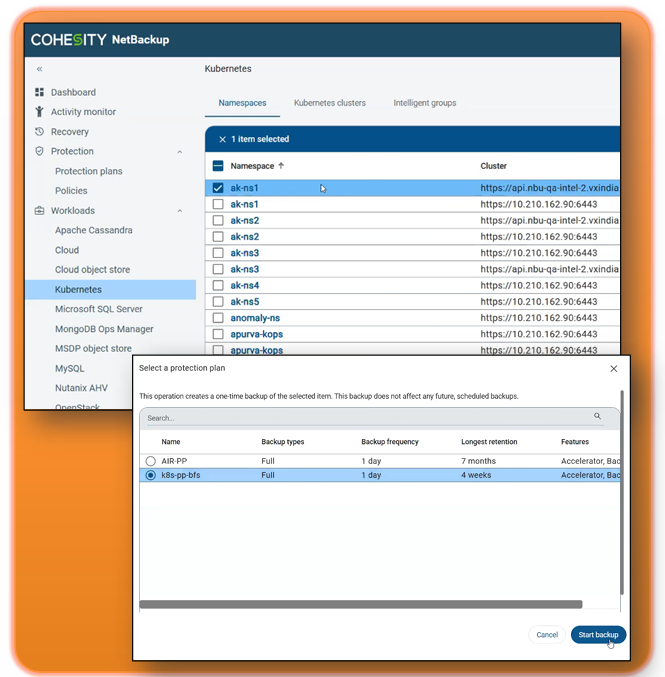Go to Recovery in the sidebar
Image resolution: width=665 pixels, height=677 pixels.
(70, 132)
